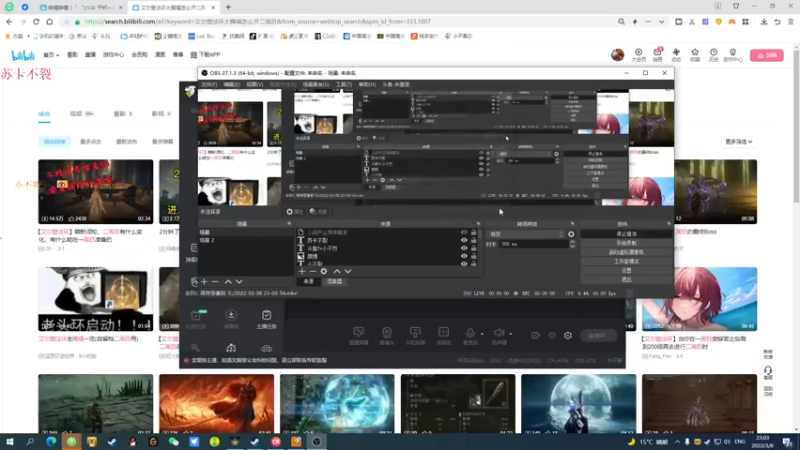The height and width of the screenshot is (450, 800).
Task: Toggle the lock on the 苏卡不裂 source
Action: pos(473,240)
